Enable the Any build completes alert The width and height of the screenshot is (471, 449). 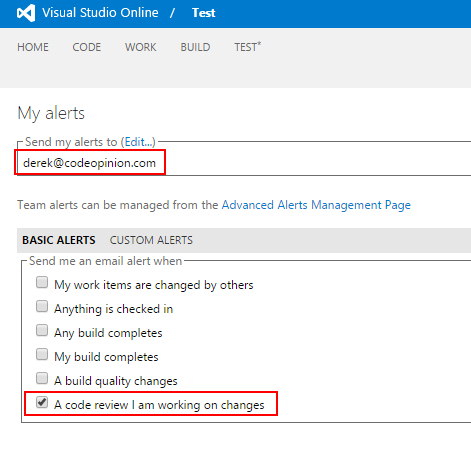42,330
